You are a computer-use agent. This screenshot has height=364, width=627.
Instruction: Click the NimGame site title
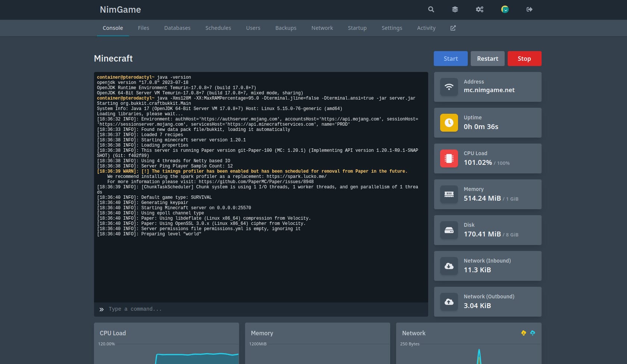[120, 10]
